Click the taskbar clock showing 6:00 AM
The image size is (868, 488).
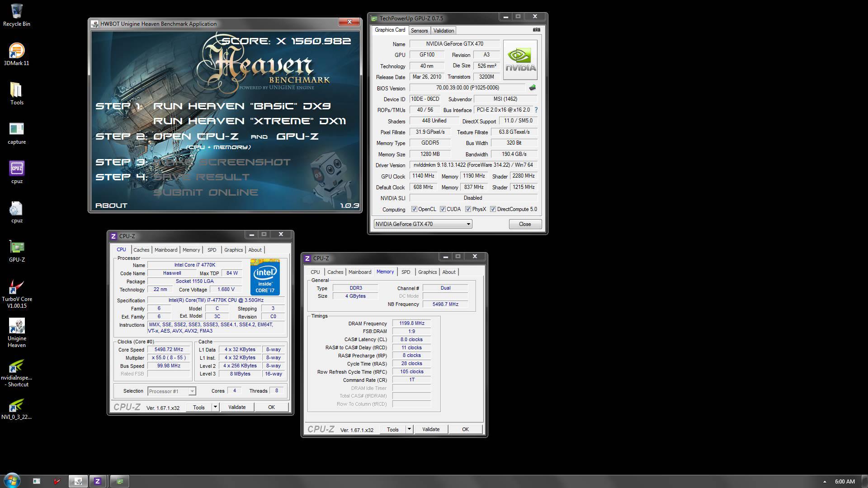(844, 482)
